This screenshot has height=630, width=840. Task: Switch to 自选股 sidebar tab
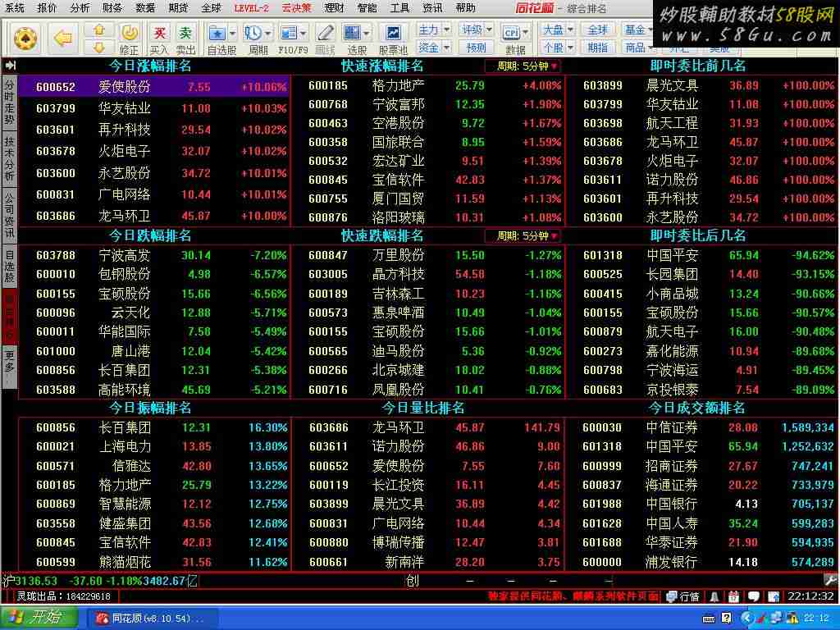(9, 265)
